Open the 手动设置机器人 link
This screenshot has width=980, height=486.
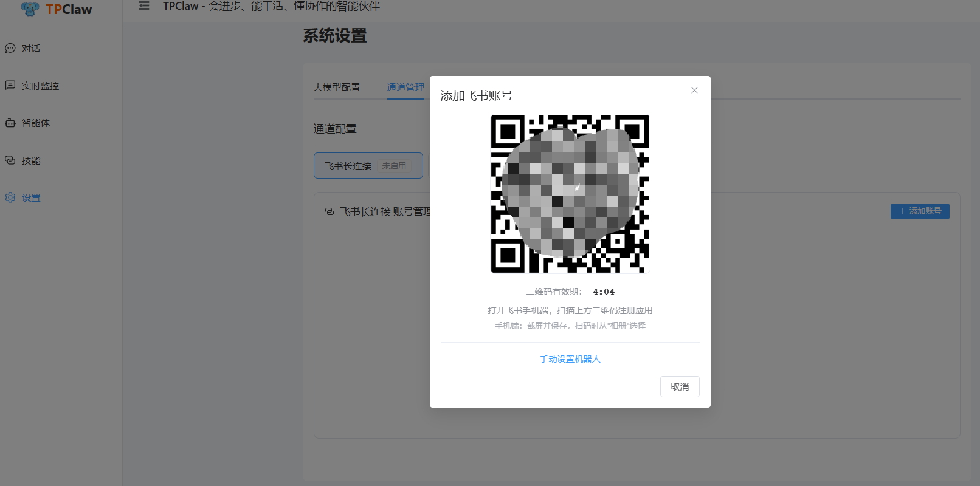click(570, 359)
